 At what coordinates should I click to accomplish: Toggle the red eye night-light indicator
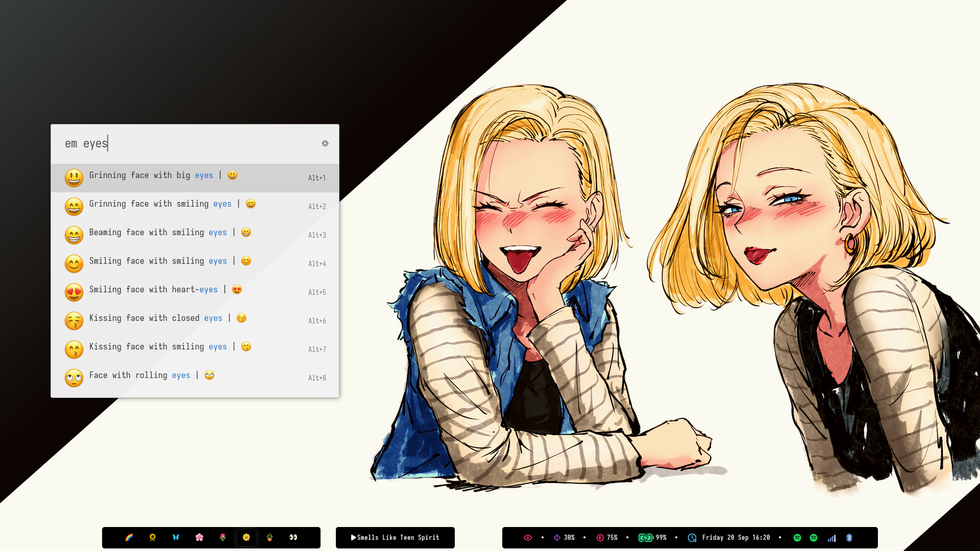(528, 538)
